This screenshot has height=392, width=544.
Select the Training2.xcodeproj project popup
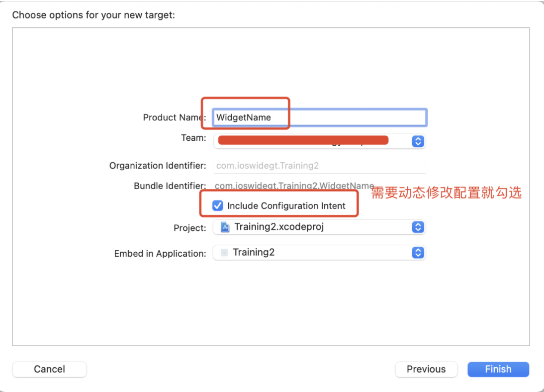tap(319, 227)
